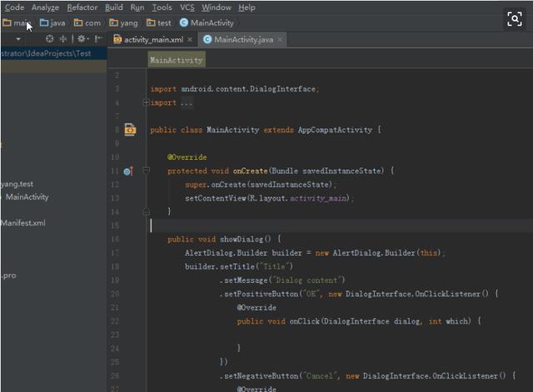This screenshot has height=392, width=533.
Task: Click the collapsed import ... placeholder
Action: click(187, 102)
